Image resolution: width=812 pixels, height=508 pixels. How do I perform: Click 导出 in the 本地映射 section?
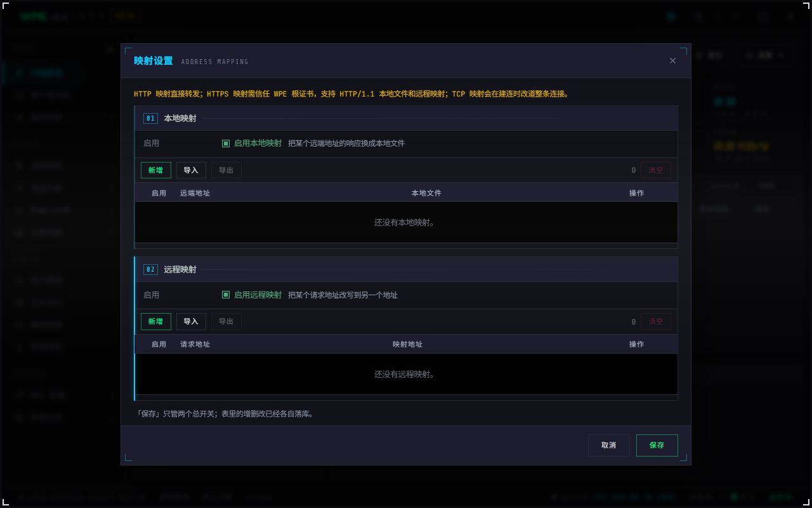(226, 170)
